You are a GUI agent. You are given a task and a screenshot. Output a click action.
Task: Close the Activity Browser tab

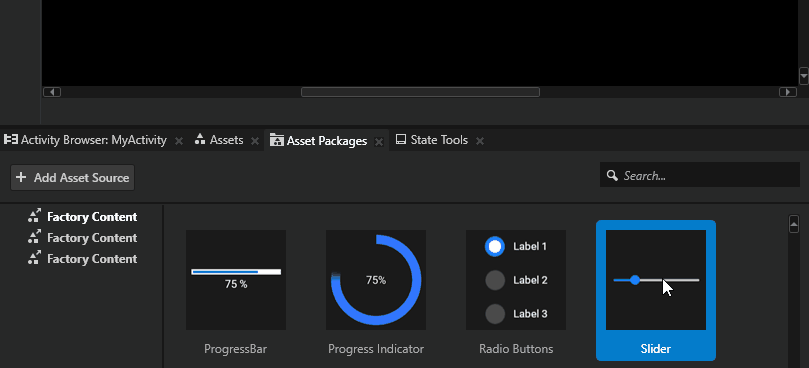[x=179, y=141]
